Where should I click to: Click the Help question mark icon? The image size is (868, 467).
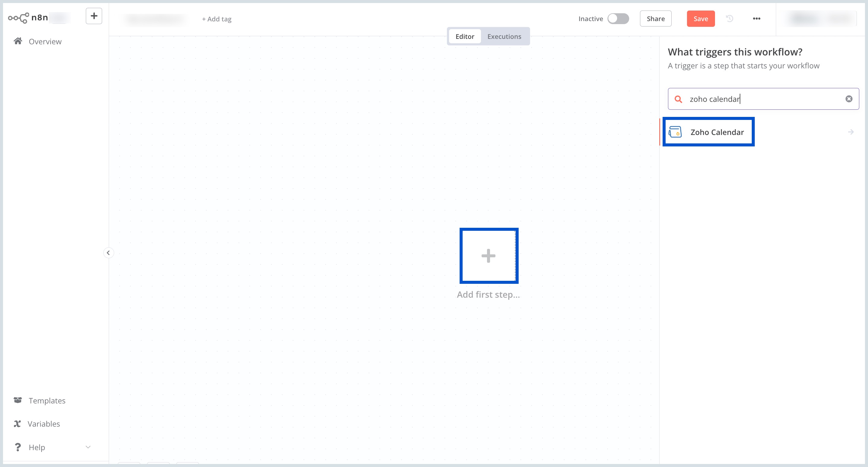point(18,447)
